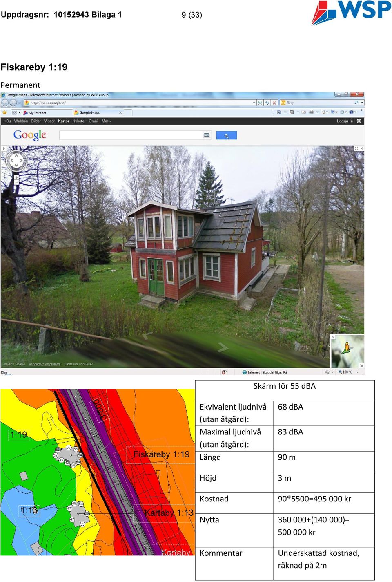Click the Print icon in command bar

tap(312, 112)
